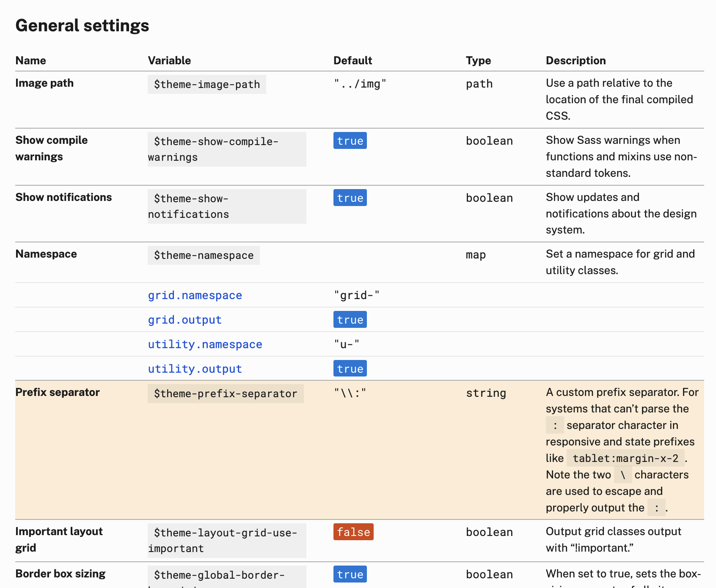Screen dimensions: 716x588
Task: Select the $theme-show-compile-warnings variable
Action: click(216, 149)
